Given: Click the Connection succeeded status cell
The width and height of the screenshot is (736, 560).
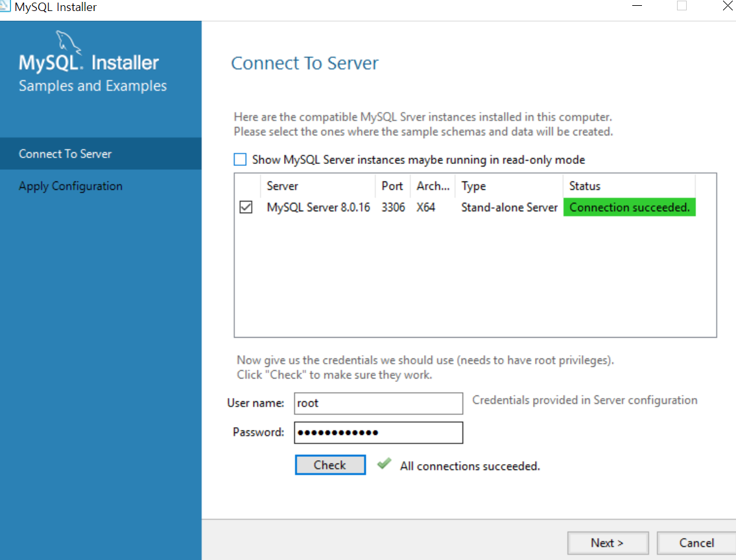Looking at the screenshot, I should coord(630,207).
